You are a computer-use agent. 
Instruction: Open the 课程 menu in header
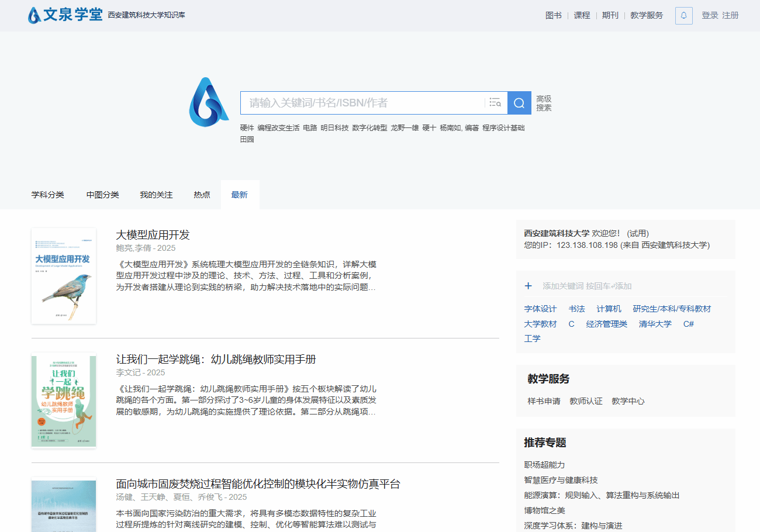click(x=582, y=16)
